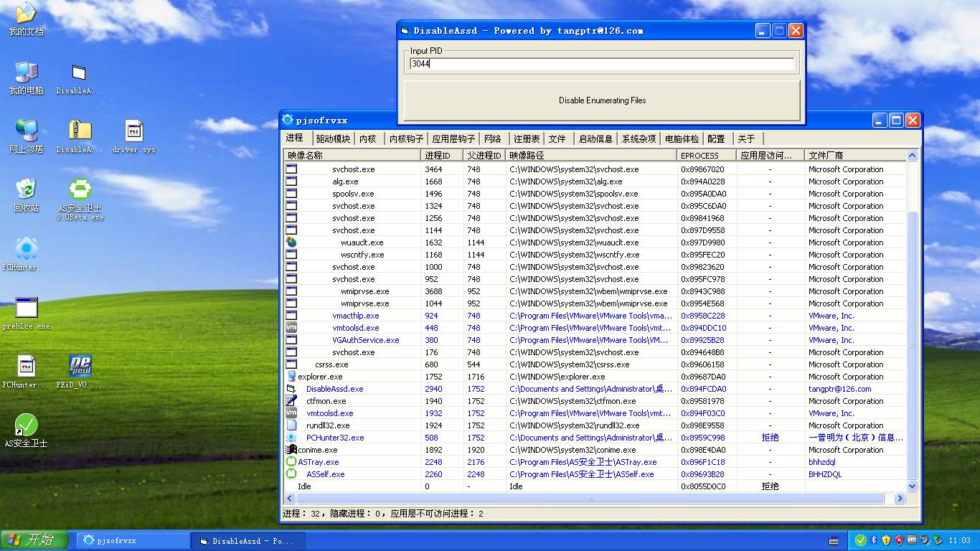This screenshot has width=980, height=551.
Task: Click the taskbar clock showing 11:03
Action: click(x=959, y=540)
